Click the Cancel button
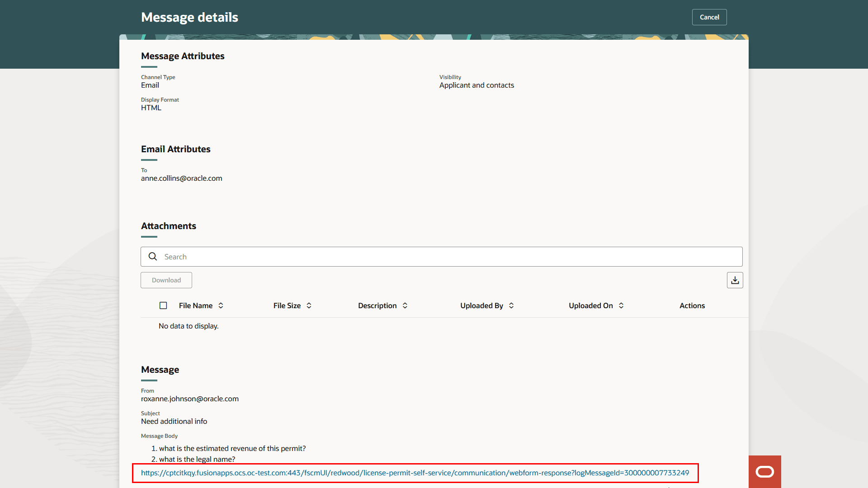 tap(709, 17)
